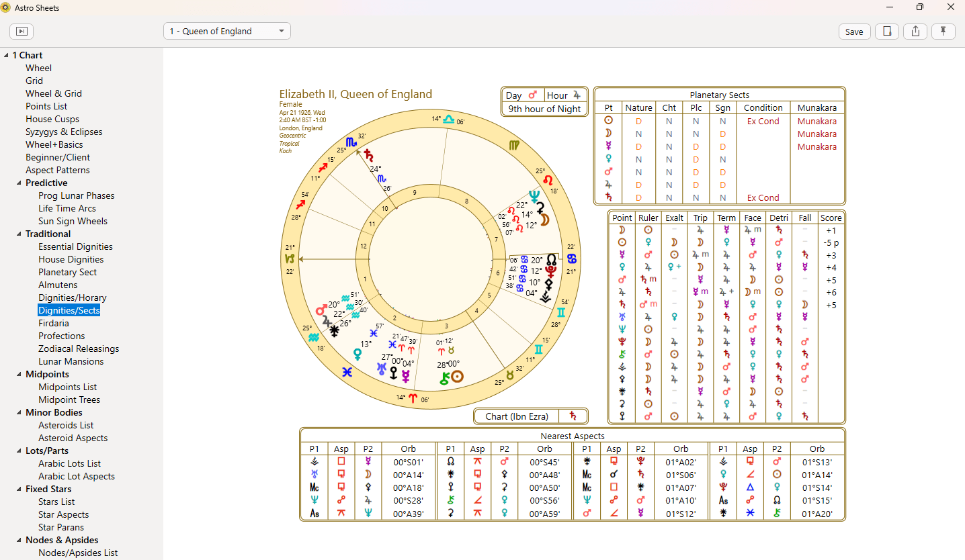Select Asteroid Aspects sheet

click(73, 438)
